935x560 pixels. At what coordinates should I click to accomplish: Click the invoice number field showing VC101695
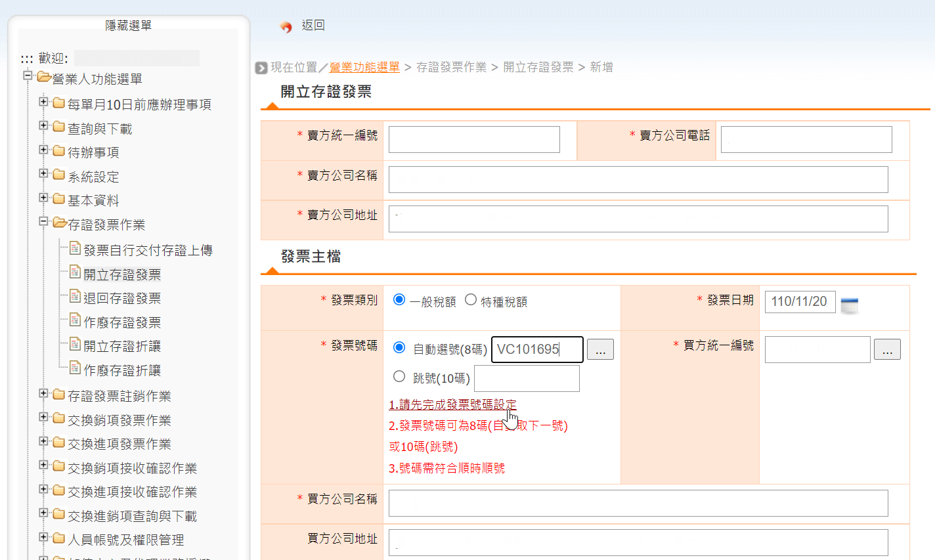coord(537,349)
